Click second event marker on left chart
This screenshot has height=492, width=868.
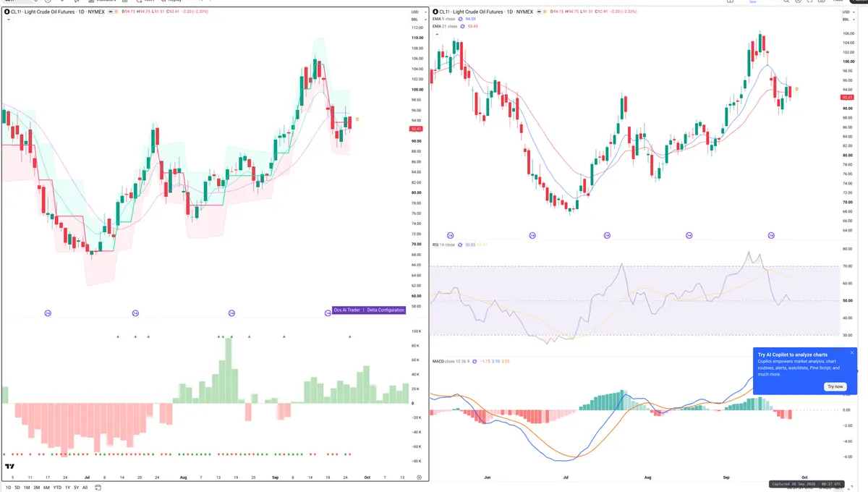coord(135,313)
